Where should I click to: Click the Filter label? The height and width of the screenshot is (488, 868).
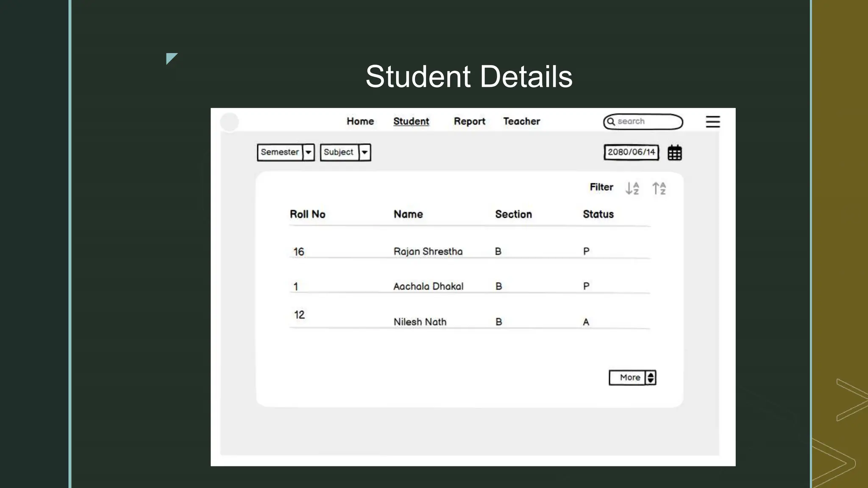click(601, 187)
